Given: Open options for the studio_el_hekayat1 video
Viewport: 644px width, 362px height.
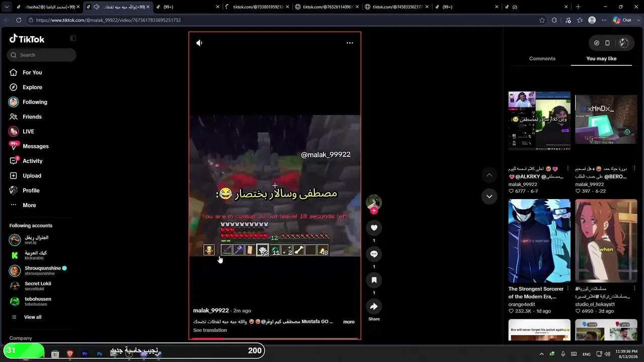Looking at the screenshot, I should (634, 289).
